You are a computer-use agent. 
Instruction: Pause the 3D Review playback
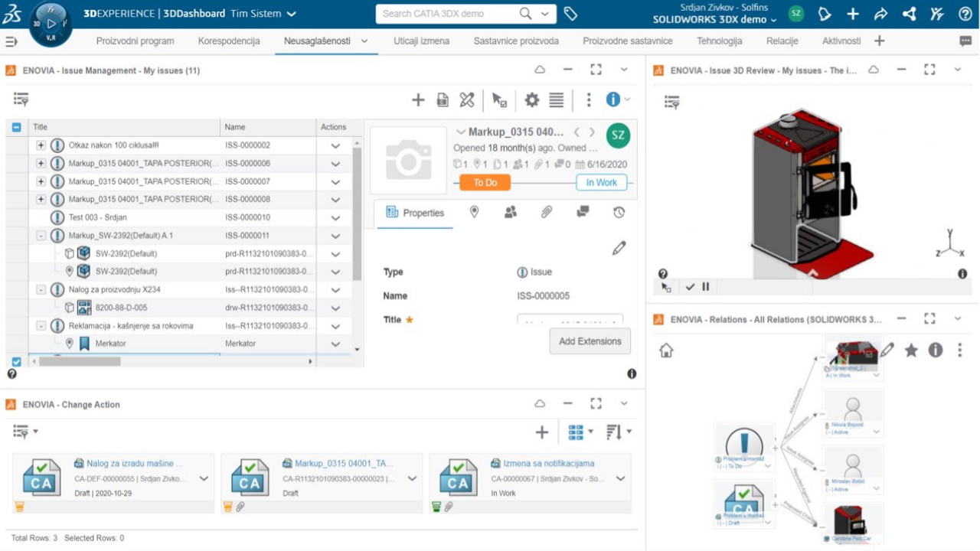point(706,286)
